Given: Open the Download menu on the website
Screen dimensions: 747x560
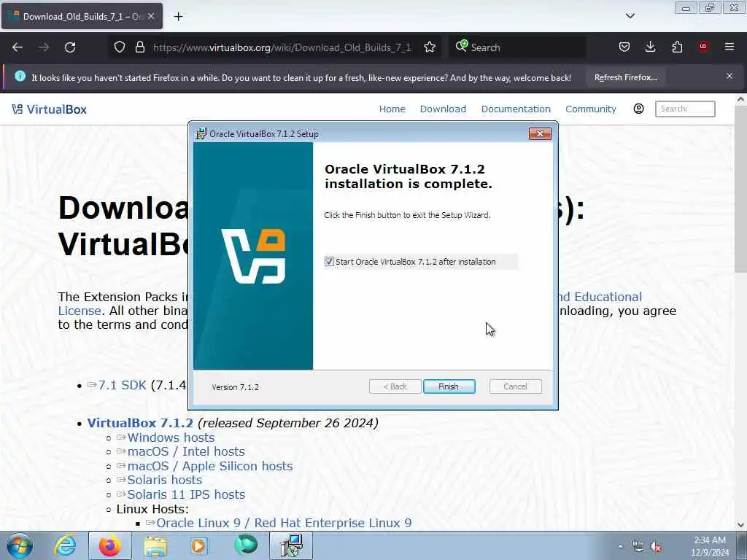Looking at the screenshot, I should pos(443,109).
